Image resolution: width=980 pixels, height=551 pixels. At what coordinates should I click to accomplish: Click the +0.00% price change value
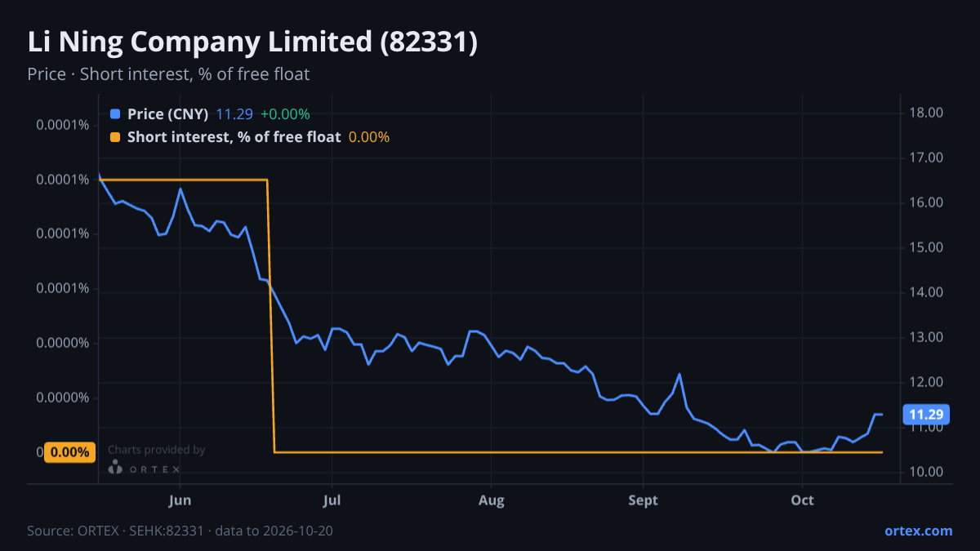(x=285, y=114)
